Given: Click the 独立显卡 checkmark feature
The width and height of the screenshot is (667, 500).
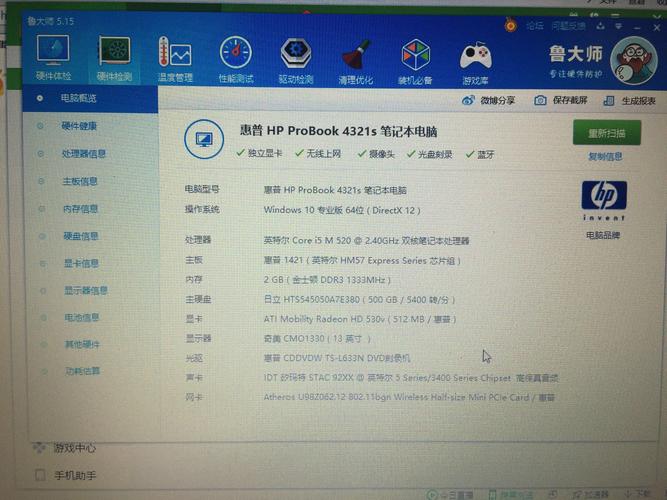Looking at the screenshot, I should [259, 153].
